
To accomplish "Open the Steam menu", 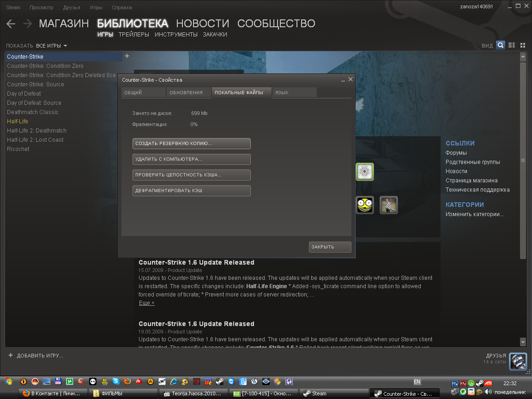I will [x=13, y=7].
